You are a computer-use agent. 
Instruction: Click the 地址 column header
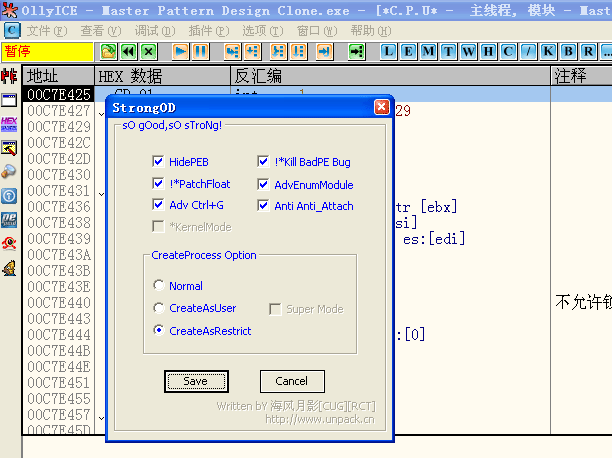coord(59,76)
